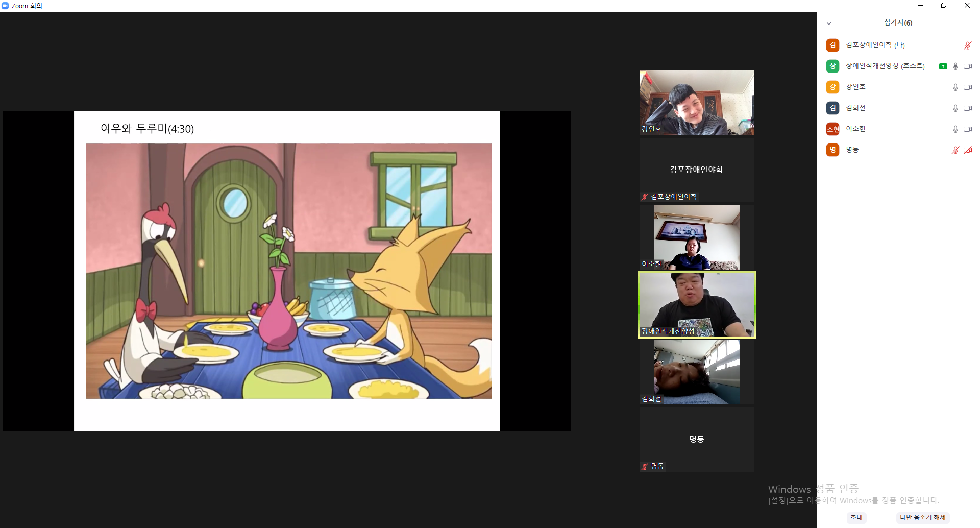Click the disabled camera icon for 명동
The image size is (980, 528).
[967, 150]
